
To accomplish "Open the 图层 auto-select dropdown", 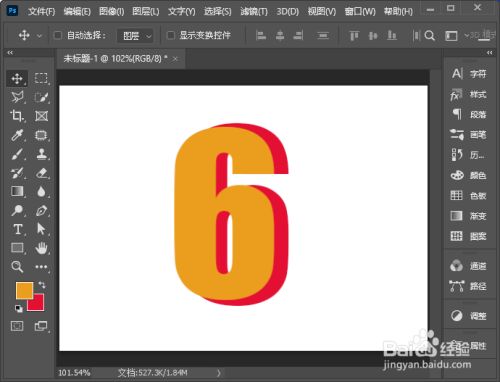I will click(135, 36).
